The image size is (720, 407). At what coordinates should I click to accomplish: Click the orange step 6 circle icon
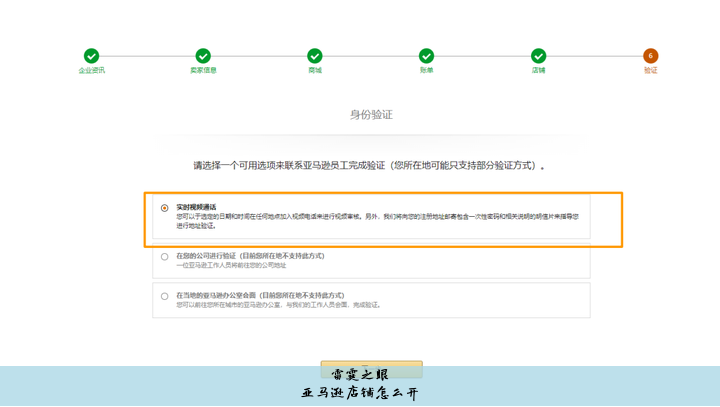(x=651, y=56)
